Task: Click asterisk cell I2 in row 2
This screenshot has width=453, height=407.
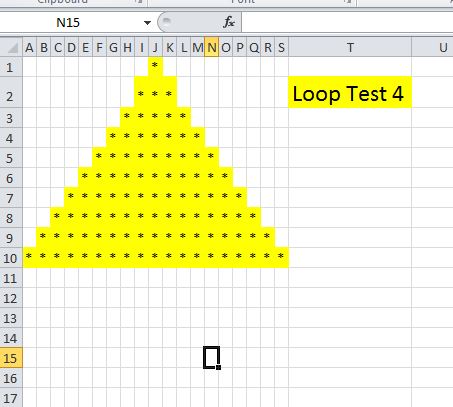Action: coord(141,92)
